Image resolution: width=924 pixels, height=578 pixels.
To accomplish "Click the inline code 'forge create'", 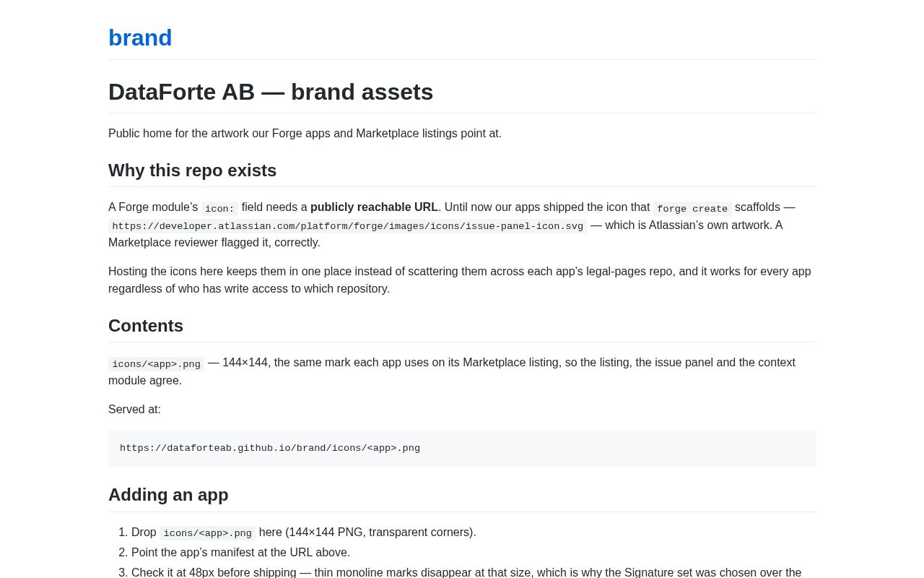I will [x=692, y=208].
